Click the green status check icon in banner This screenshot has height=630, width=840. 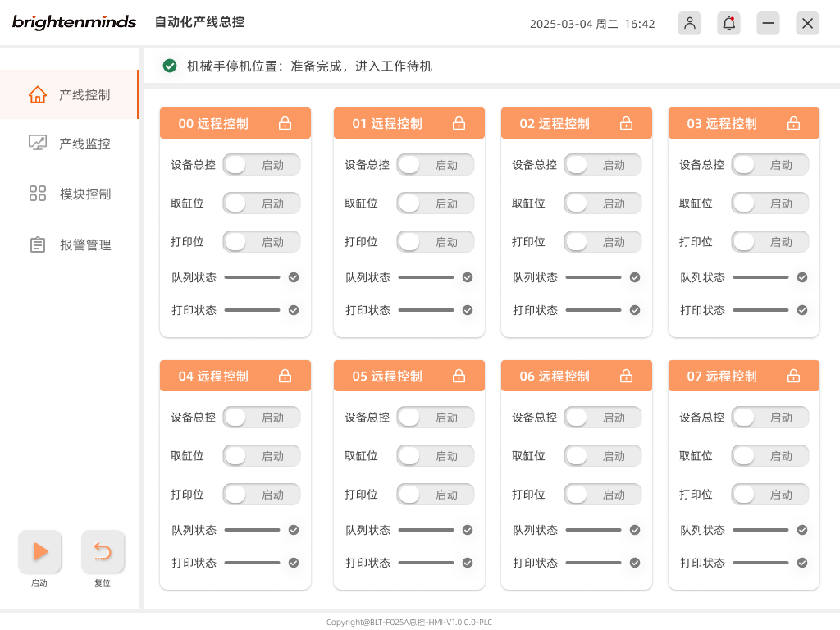click(x=170, y=66)
